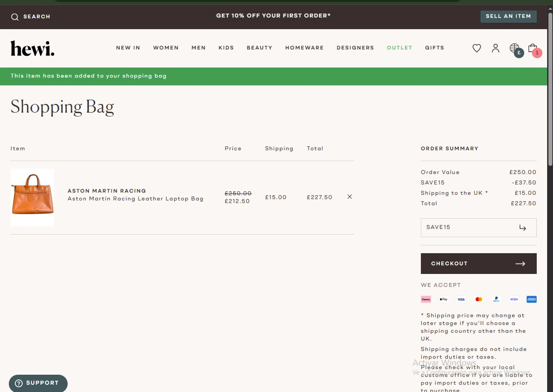Open the Men menu
The width and height of the screenshot is (553, 392).
click(x=198, y=48)
